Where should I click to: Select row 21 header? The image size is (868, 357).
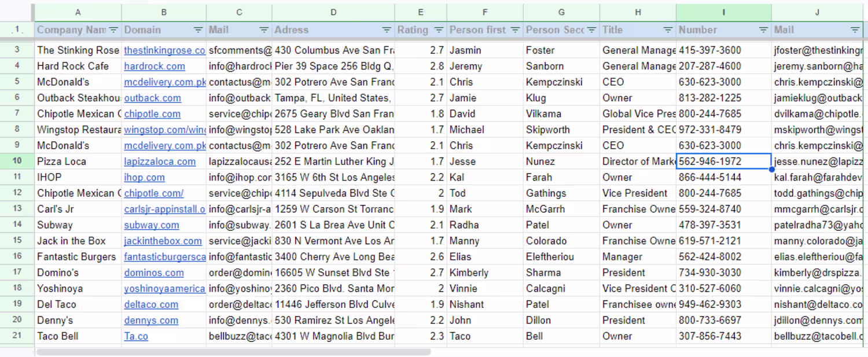(17, 336)
